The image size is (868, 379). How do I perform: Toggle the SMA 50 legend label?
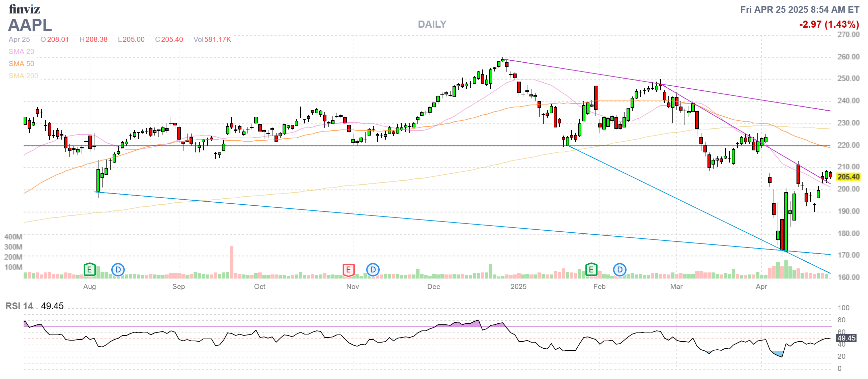[21, 64]
